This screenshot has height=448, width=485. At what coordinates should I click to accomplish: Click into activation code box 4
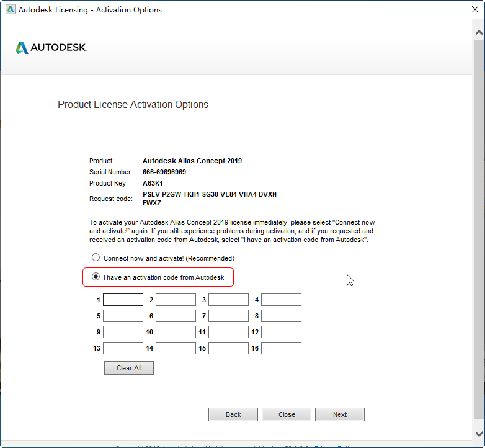[281, 300]
